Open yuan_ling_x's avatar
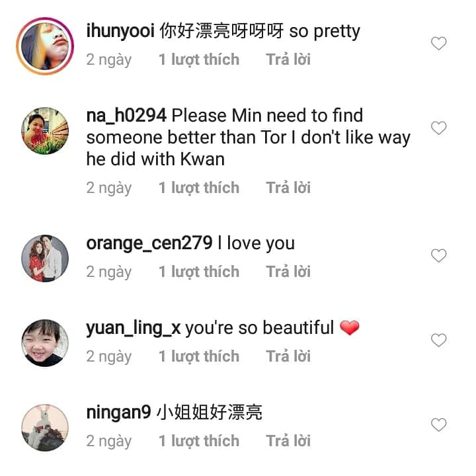This screenshot has height=476, width=476. pos(45,342)
